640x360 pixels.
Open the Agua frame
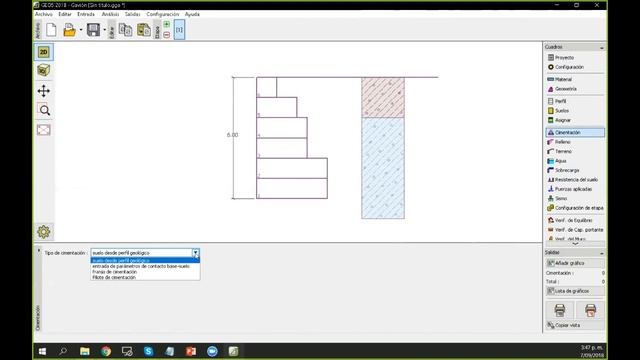575,161
